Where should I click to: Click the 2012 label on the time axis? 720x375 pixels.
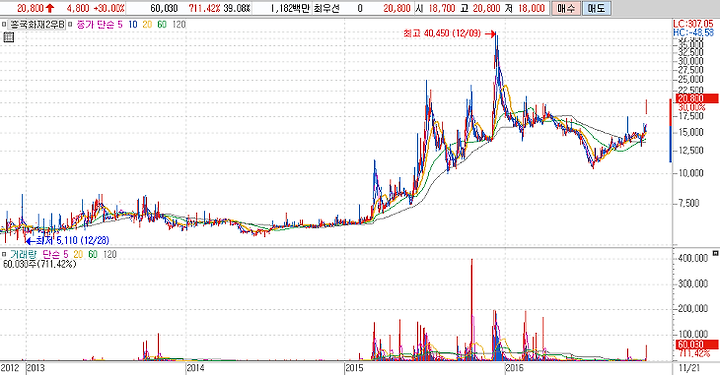[10, 368]
